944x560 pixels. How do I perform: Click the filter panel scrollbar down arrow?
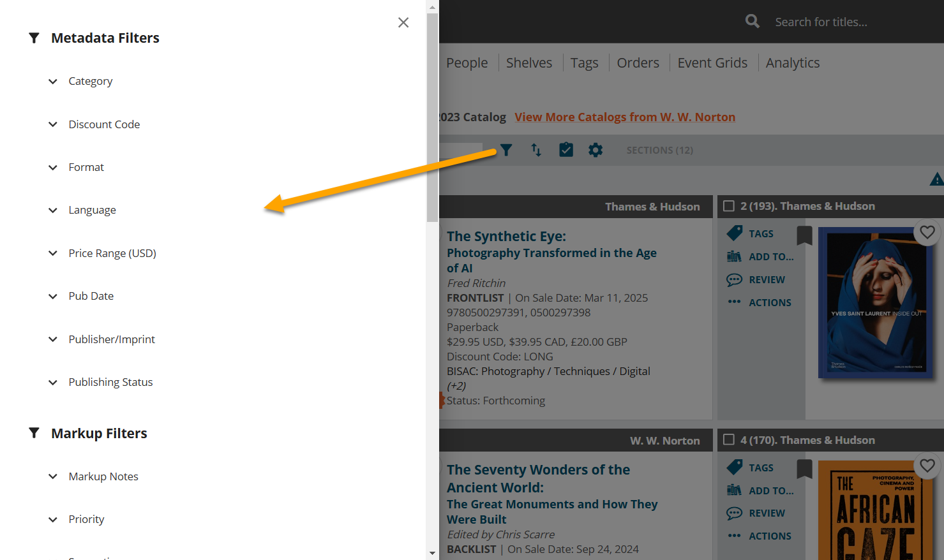pos(433,554)
